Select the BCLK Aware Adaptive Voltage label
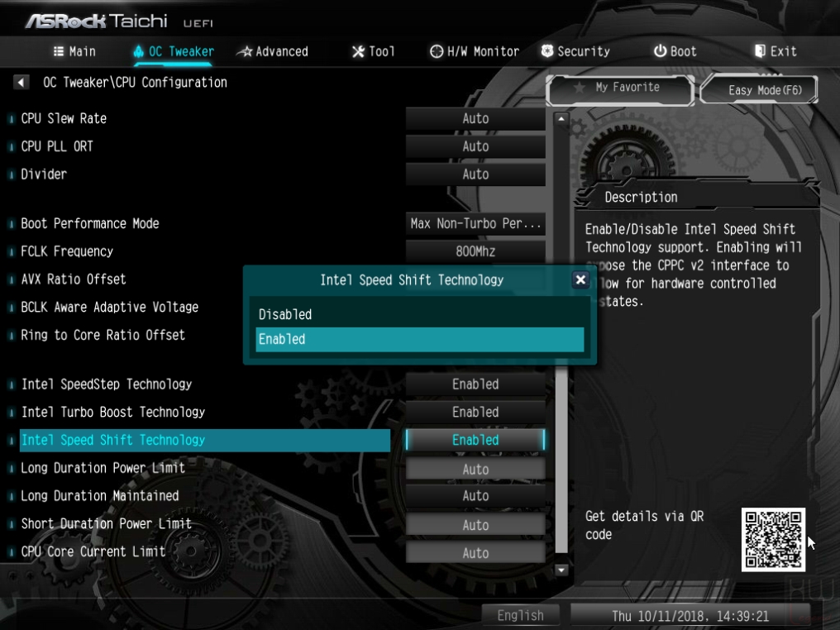 pos(110,307)
